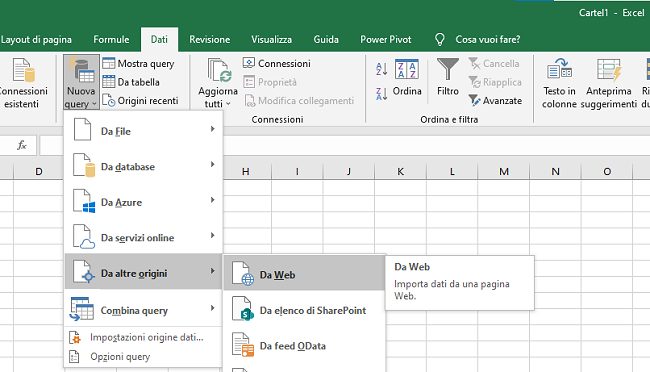Click the fx insert function button
The width and height of the screenshot is (650, 372).
click(x=22, y=145)
